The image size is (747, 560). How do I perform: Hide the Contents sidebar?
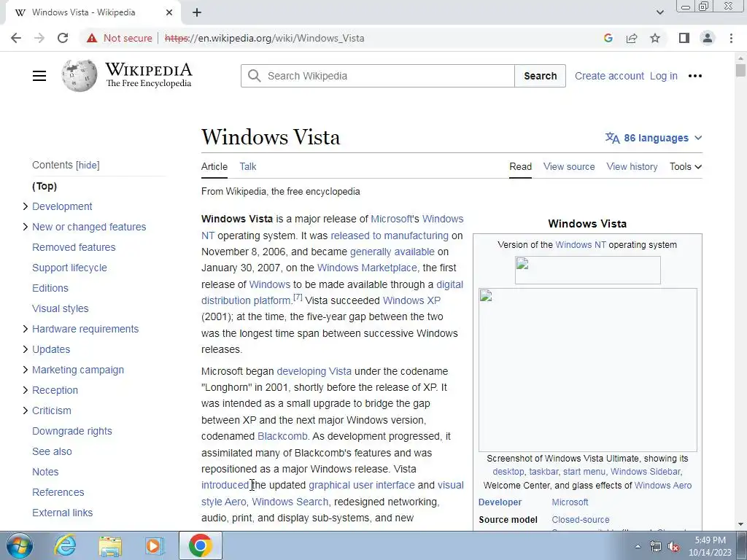point(88,166)
